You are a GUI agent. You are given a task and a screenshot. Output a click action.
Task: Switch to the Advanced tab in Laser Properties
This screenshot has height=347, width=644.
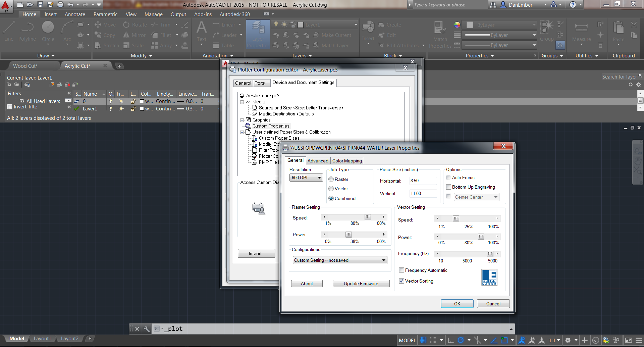pos(318,161)
